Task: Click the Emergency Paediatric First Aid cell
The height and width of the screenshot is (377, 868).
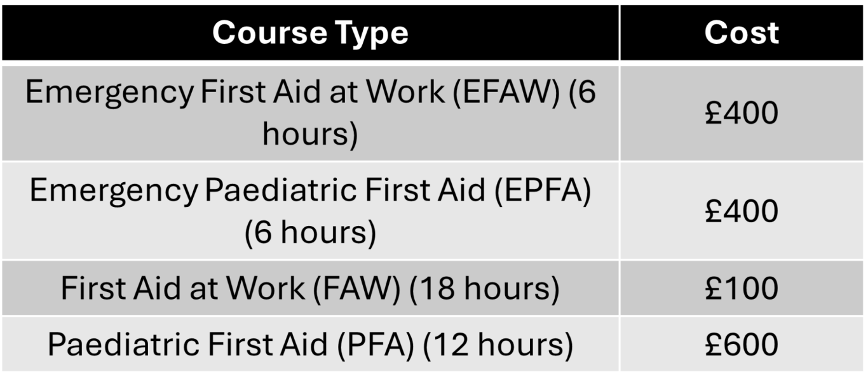Action: 310,210
